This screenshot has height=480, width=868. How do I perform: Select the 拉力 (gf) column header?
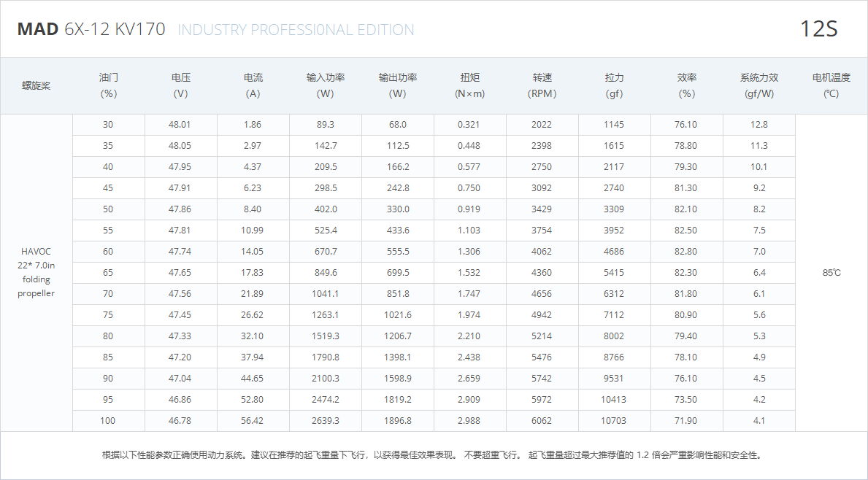point(614,86)
